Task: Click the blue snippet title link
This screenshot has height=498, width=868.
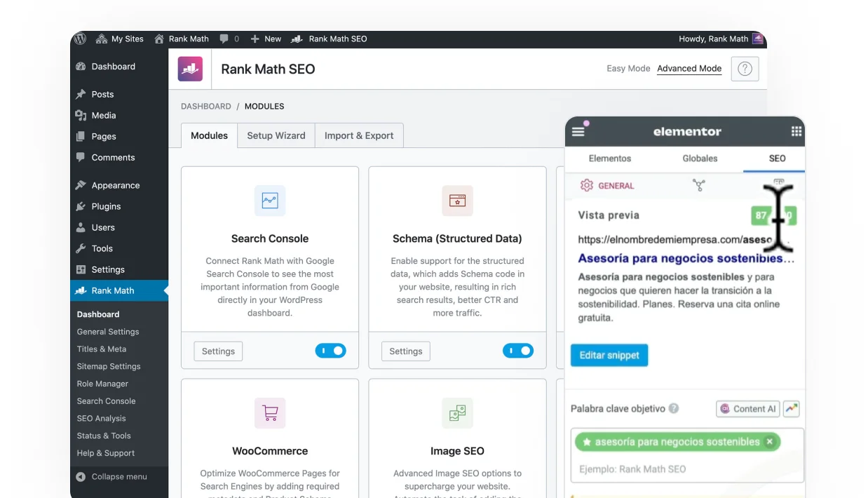Action: click(686, 258)
